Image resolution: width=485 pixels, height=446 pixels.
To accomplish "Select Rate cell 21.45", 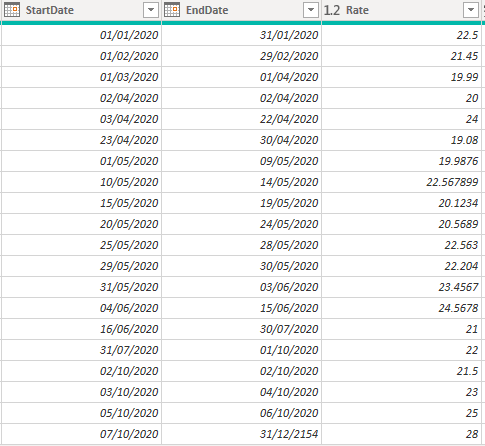I will pyautogui.click(x=402, y=56).
